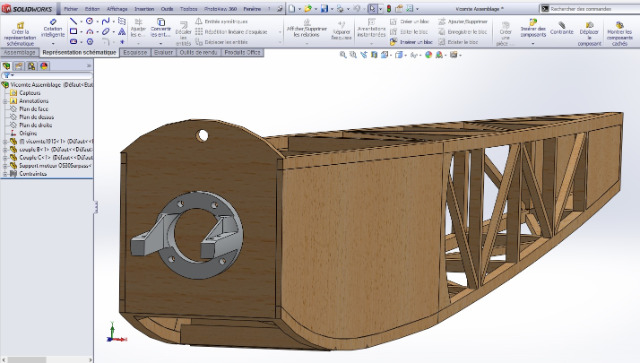The image size is (640, 363).
Task: Expand the Annotations tree node
Action: (x=5, y=101)
